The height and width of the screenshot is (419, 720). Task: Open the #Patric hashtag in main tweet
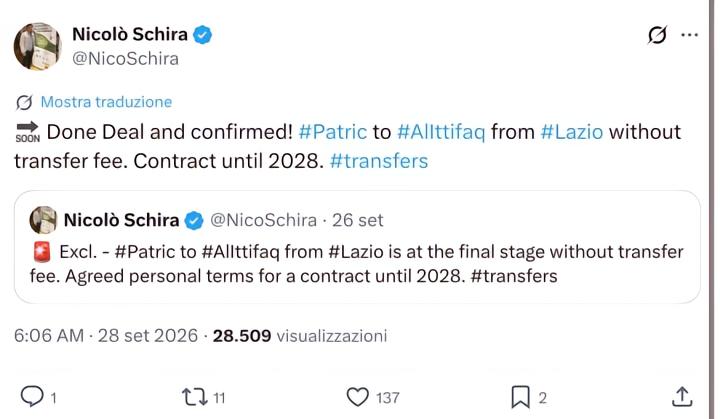332,132
